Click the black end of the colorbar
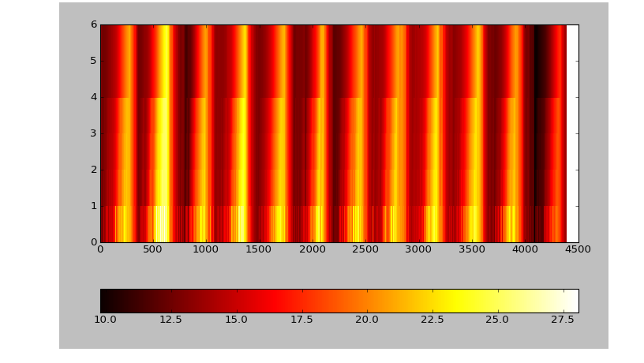The image size is (644, 363). [107, 301]
